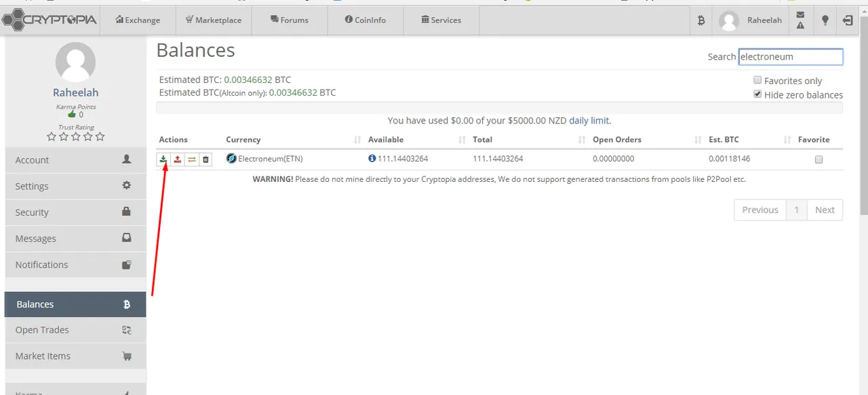Go to the Next page
The width and height of the screenshot is (868, 395).
pyautogui.click(x=825, y=210)
